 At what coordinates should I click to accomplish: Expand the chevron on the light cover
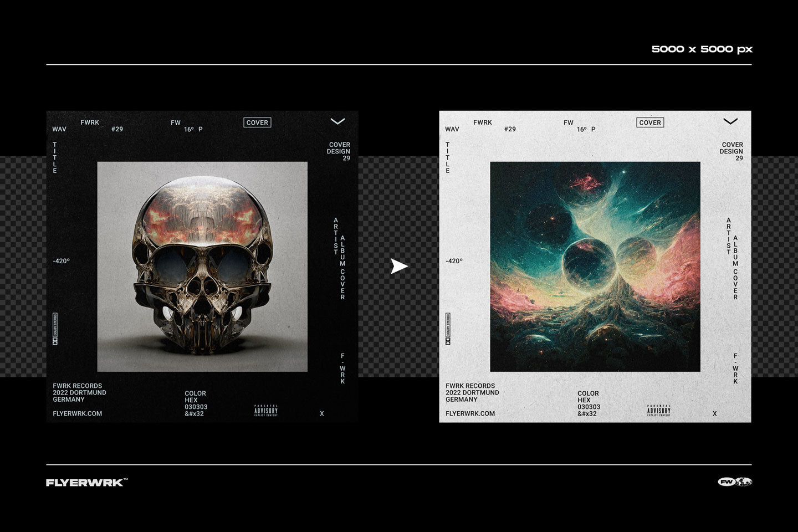(730, 121)
